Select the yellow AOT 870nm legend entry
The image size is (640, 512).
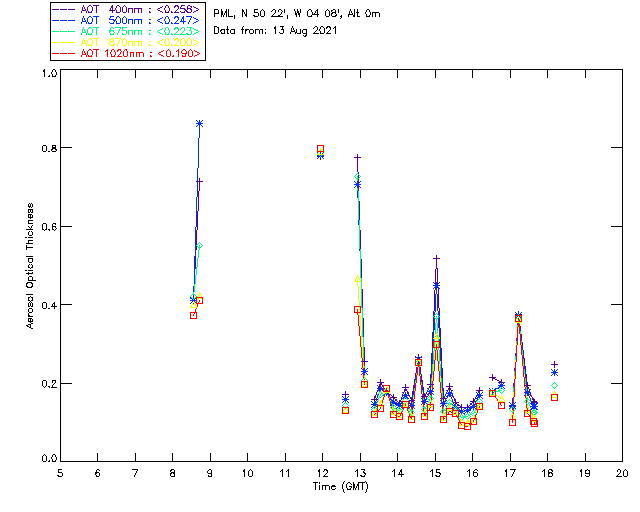point(126,42)
